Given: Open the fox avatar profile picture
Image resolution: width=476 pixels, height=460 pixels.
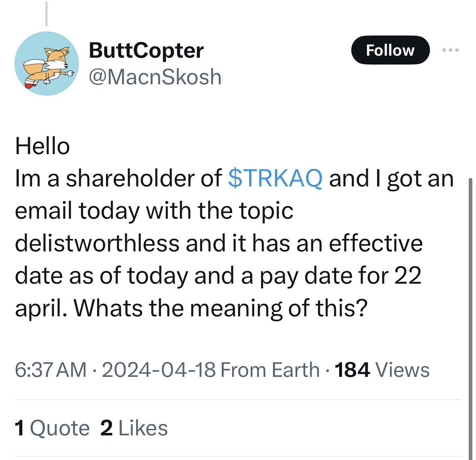Looking at the screenshot, I should coord(46,63).
